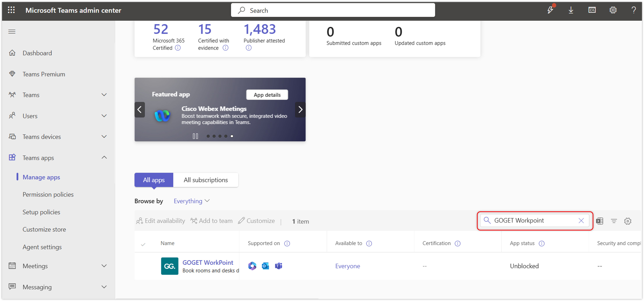Select the fifth carousel dot indicator
The image size is (644, 301).
232,136
